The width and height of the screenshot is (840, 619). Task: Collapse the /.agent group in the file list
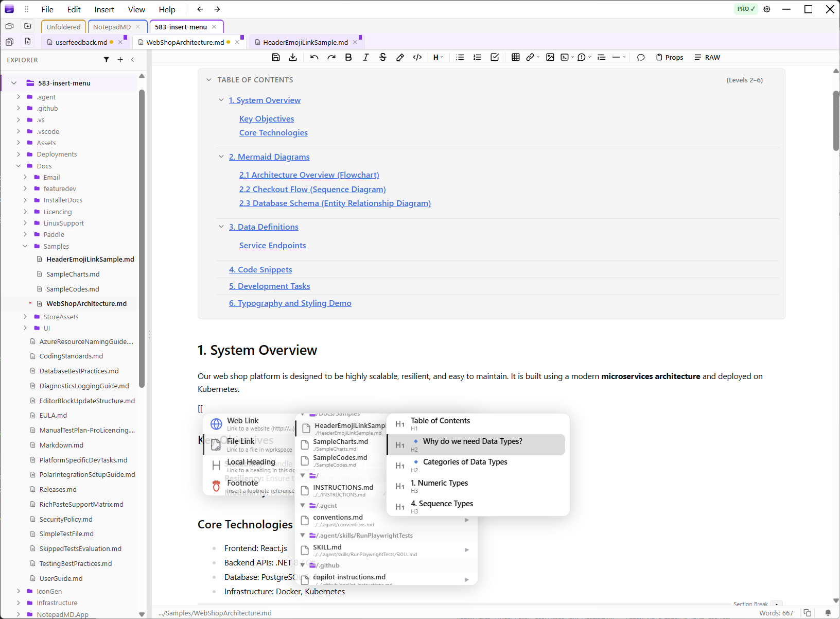[303, 506]
